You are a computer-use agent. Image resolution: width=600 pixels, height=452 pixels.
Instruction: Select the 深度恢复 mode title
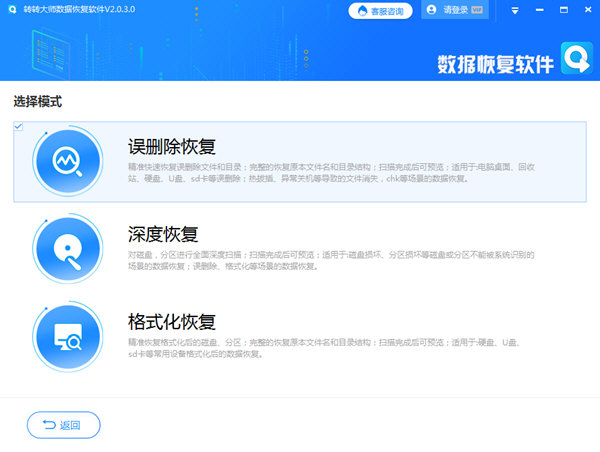coord(163,234)
